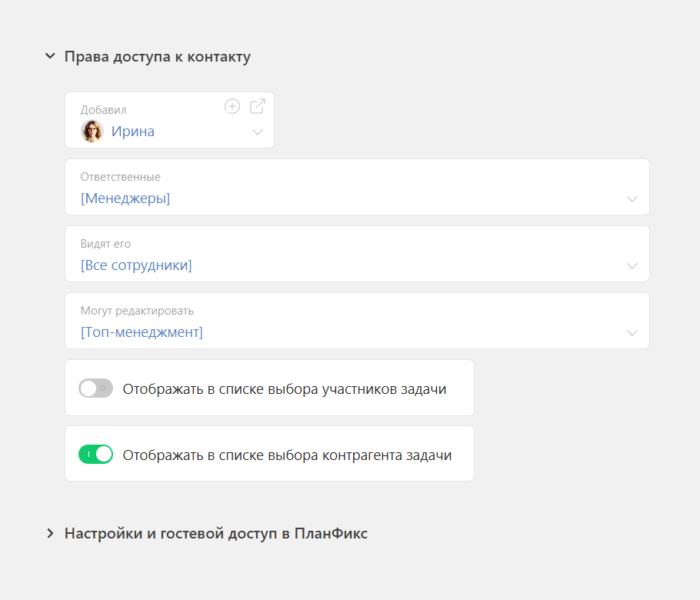
Task: Click the [Все сотрудники] value
Action: (136, 265)
